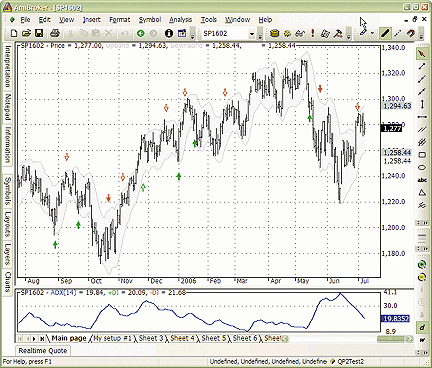Open the Analysis menu
The height and width of the screenshot is (368, 432).
click(180, 20)
